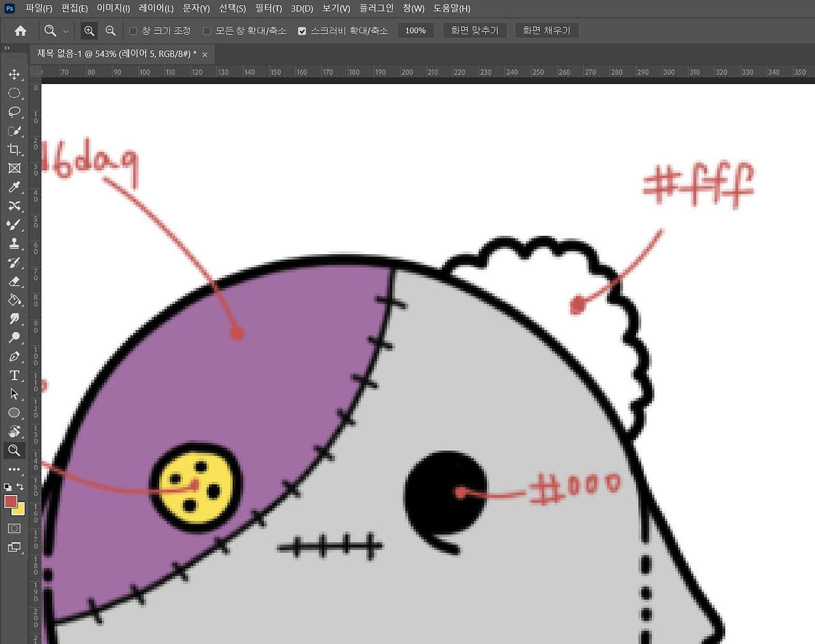Select the Move tool
The height and width of the screenshot is (644, 815).
(x=14, y=75)
